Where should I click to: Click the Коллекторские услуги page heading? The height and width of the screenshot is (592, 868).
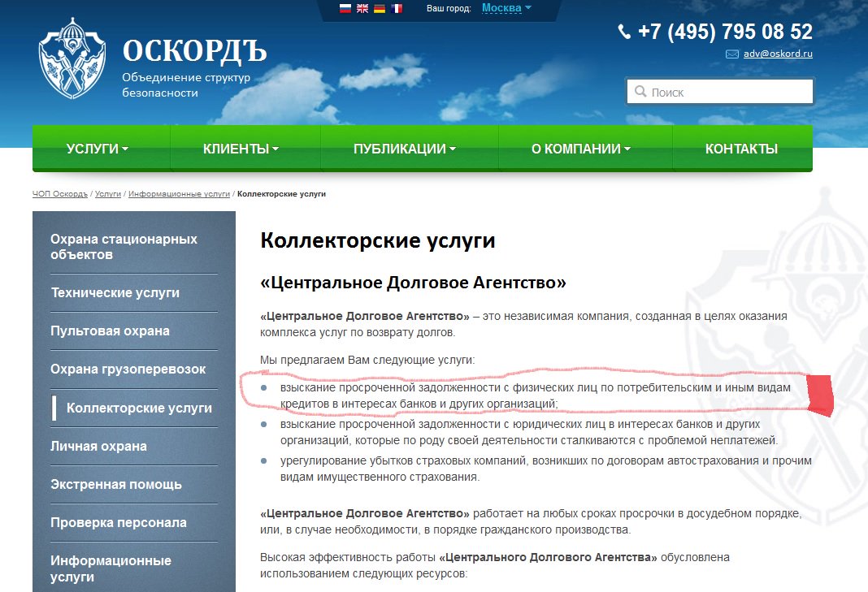point(378,240)
